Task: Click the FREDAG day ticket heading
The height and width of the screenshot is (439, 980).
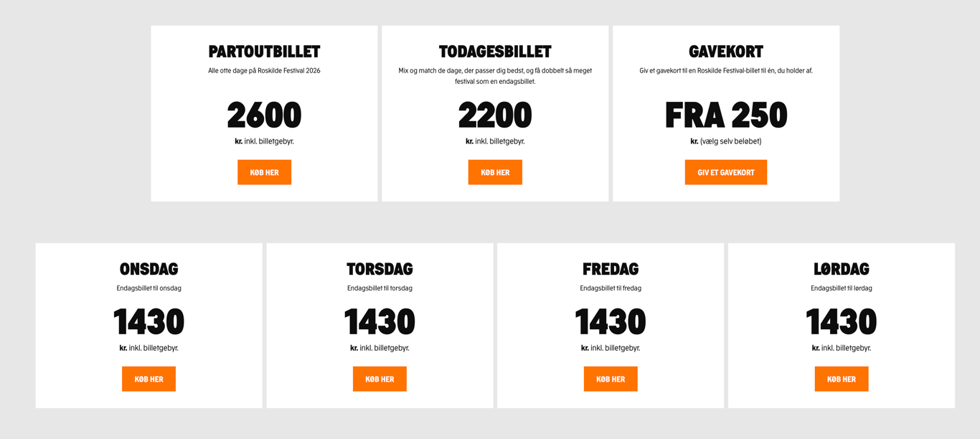Action: [x=611, y=269]
